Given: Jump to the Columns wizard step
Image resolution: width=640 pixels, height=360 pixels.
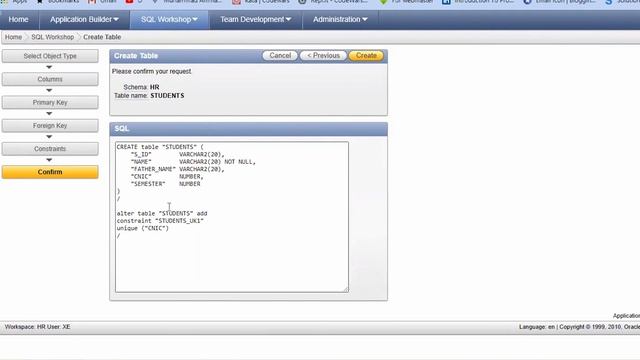Looking at the screenshot, I should point(50,79).
